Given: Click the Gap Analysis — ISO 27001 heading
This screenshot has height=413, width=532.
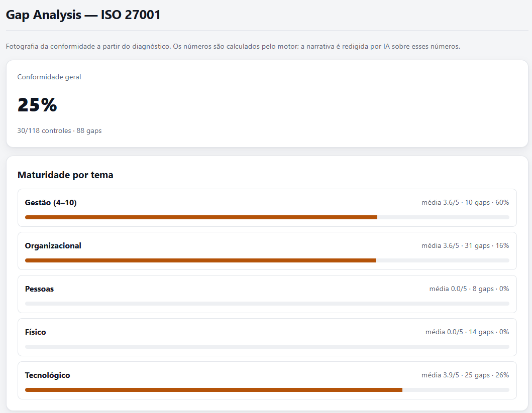Looking at the screenshot, I should tap(83, 15).
